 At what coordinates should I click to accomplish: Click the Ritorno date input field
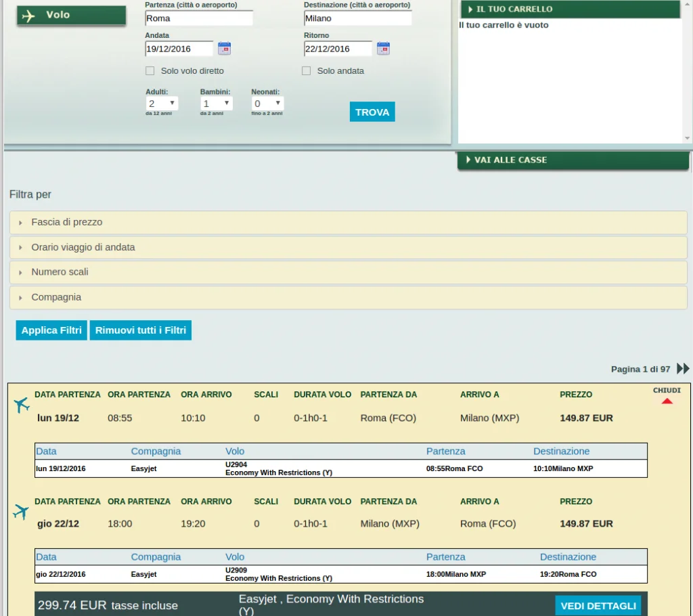coord(338,49)
